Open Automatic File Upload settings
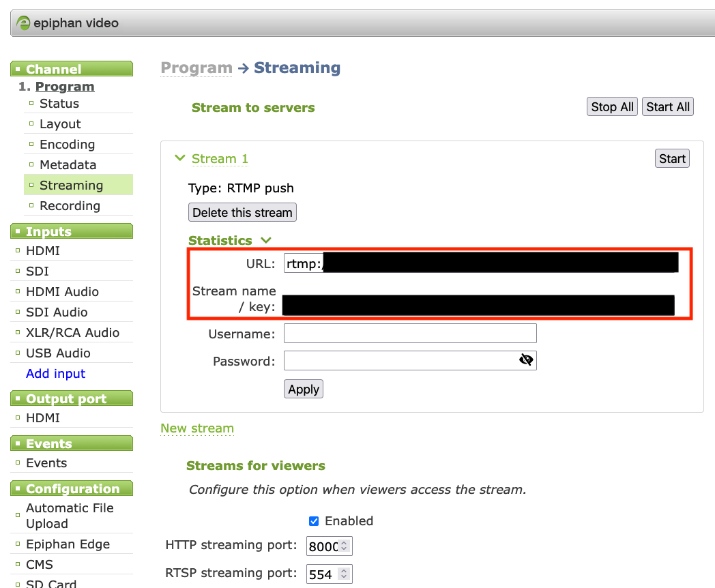Image resolution: width=715 pixels, height=588 pixels. click(x=70, y=516)
